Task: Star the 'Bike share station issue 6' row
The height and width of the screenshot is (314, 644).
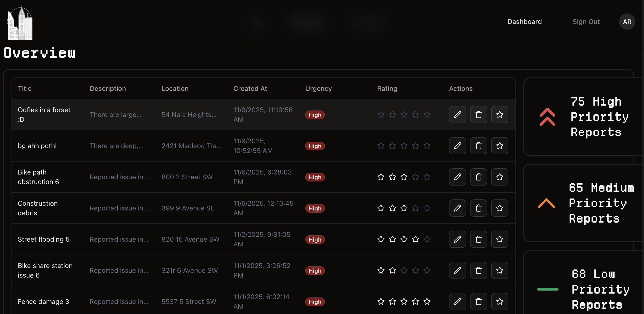Action: click(x=499, y=270)
